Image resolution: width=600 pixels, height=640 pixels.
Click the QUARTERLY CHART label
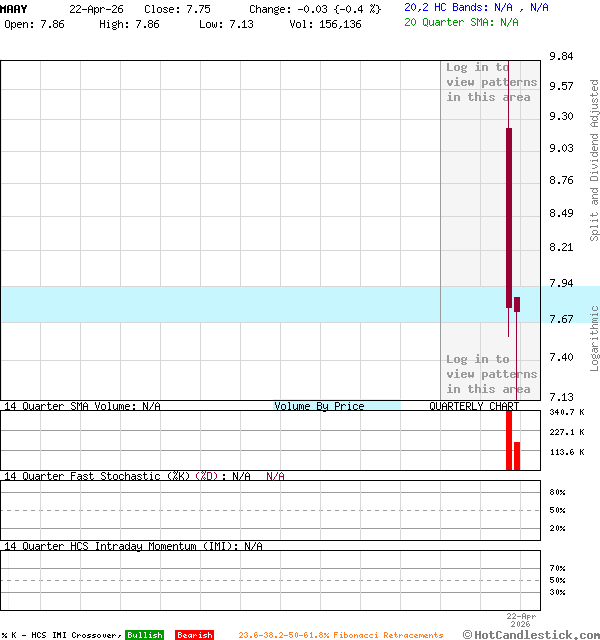pyautogui.click(x=474, y=406)
